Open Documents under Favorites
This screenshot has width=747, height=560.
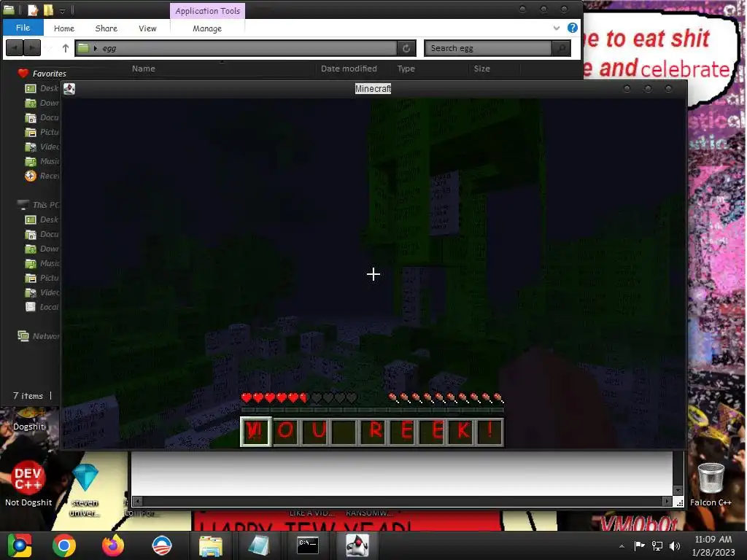(42, 117)
